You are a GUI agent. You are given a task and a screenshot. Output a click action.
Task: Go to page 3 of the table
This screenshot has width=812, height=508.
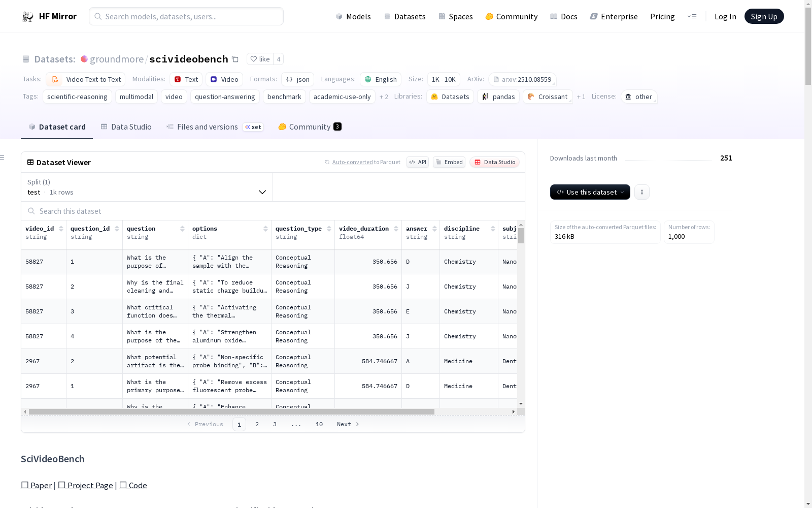(275, 424)
